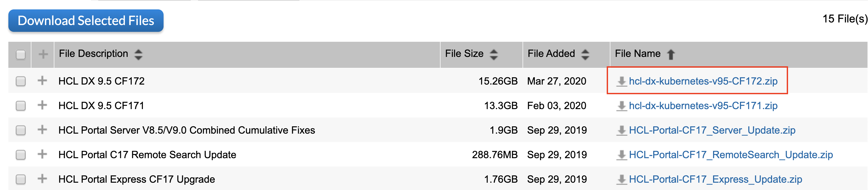Expand details for HCL DX 9.5 CF171
This screenshot has height=190, width=868.
click(42, 106)
